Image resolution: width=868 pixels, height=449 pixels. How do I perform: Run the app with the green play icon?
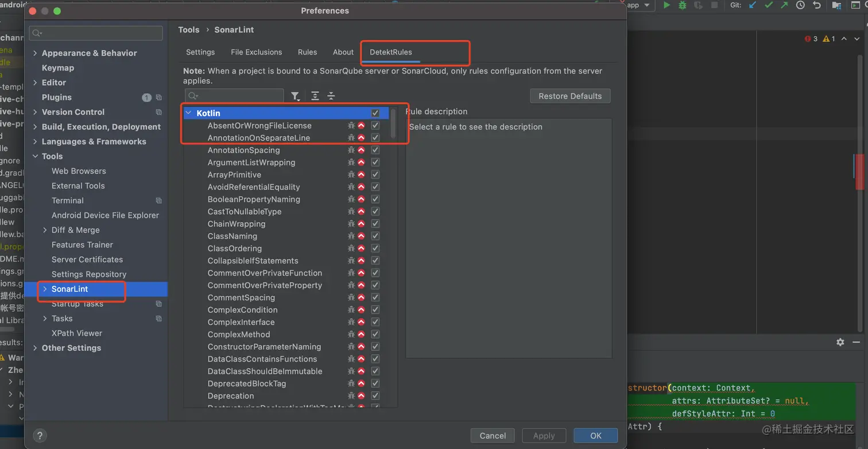click(x=666, y=5)
